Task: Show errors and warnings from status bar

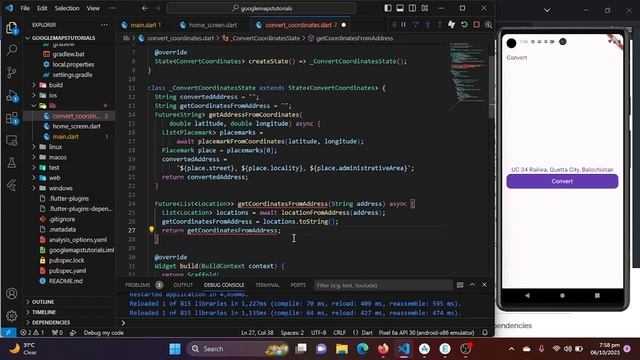Action: point(32,333)
